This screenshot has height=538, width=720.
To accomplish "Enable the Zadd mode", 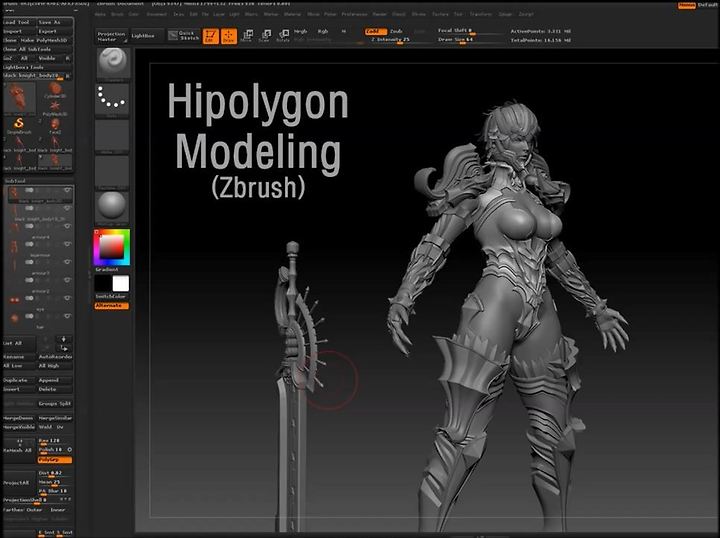I will tap(376, 31).
